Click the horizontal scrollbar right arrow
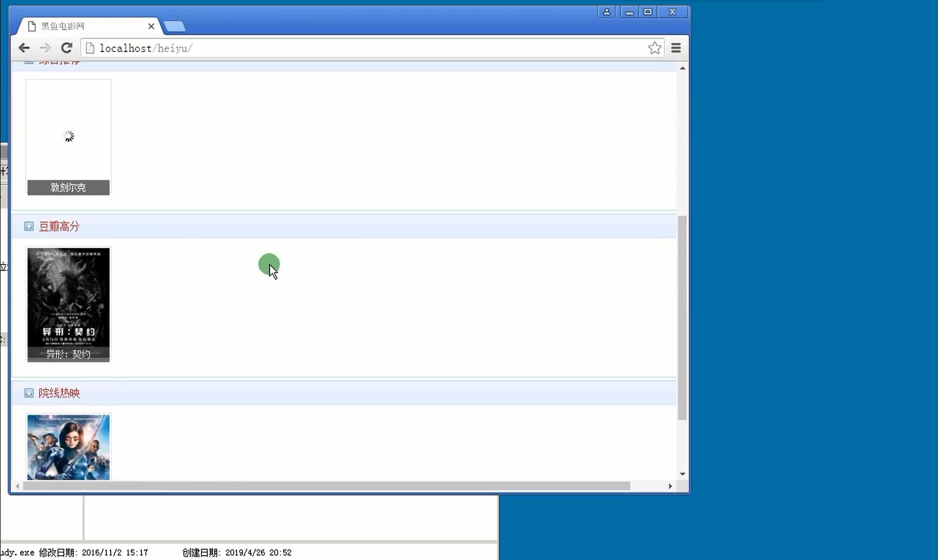The image size is (938, 560). tap(671, 486)
